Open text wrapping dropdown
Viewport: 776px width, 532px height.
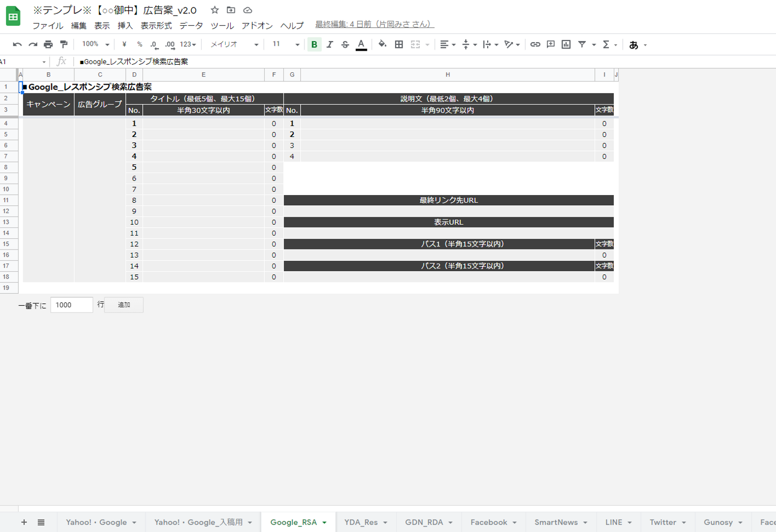[490, 45]
